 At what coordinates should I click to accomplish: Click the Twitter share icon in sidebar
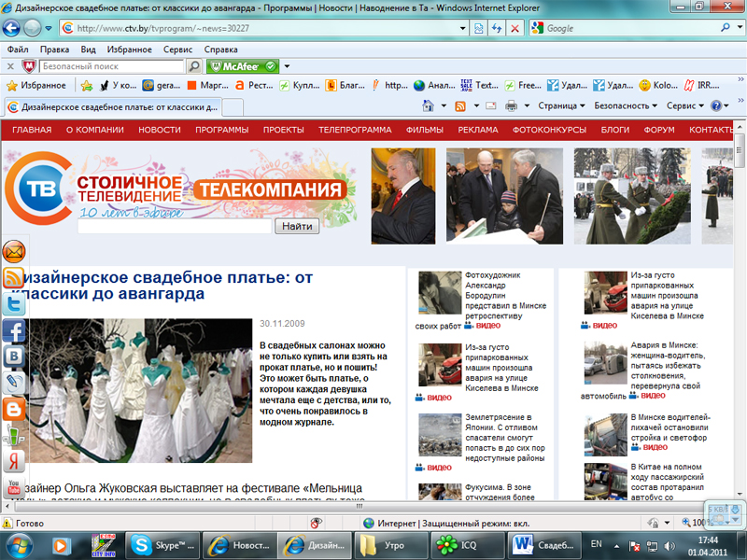coord(14,303)
